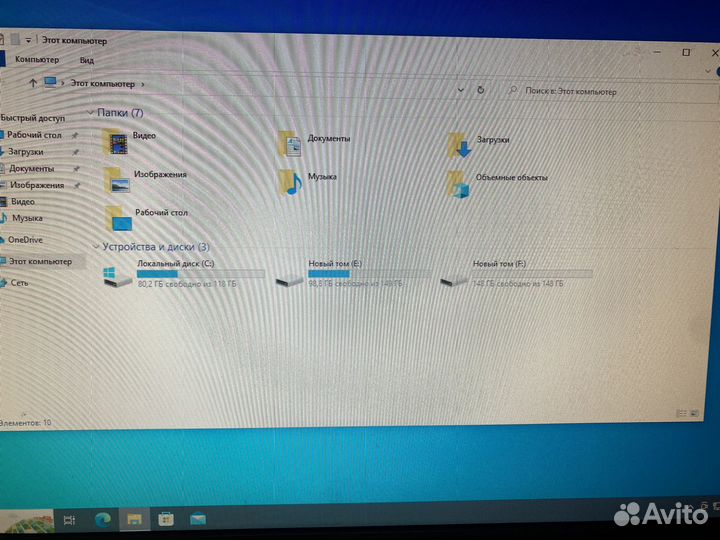Open the Изображения folder icon
Viewport: 720px width, 540px height.
(x=117, y=180)
